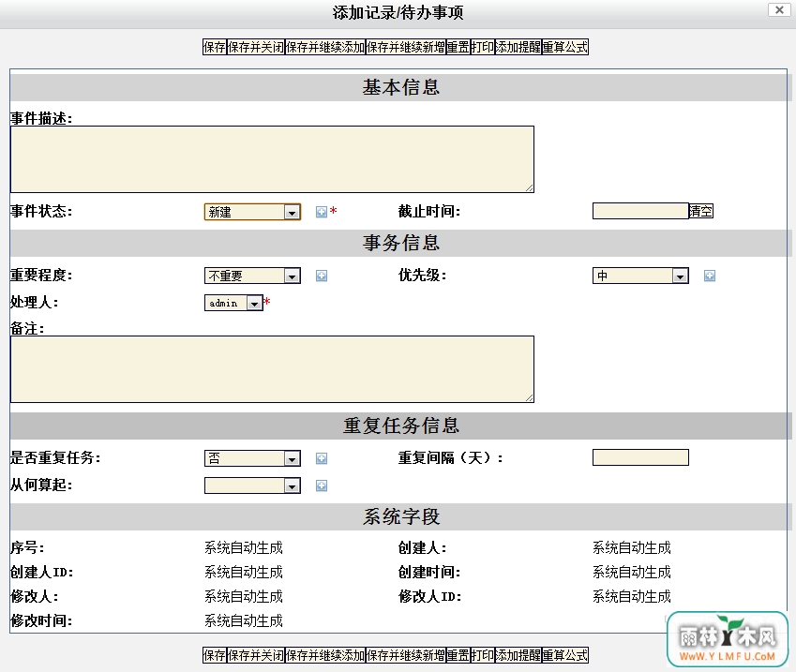
Task: Click the bottom 保存并关闭 button
Action: pyautogui.click(x=255, y=655)
